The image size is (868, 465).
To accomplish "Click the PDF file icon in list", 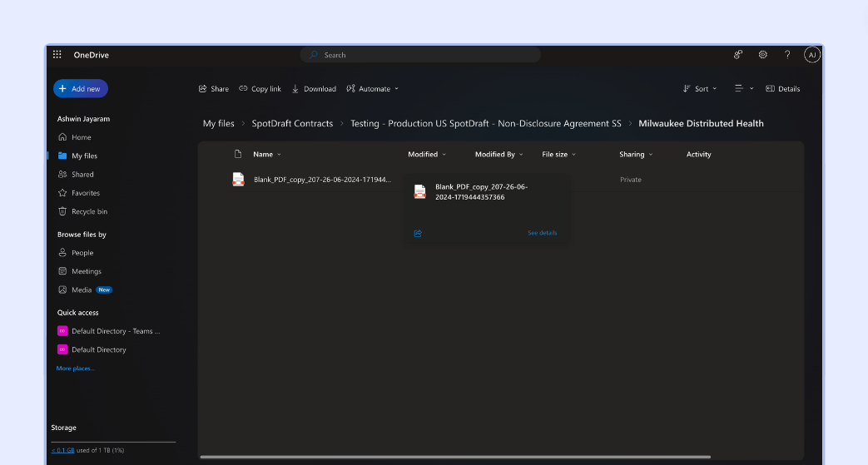I will pyautogui.click(x=238, y=180).
